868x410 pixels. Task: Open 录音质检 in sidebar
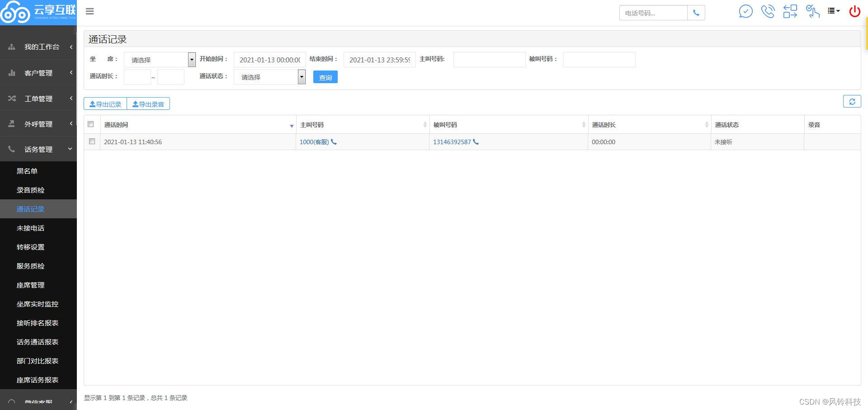pyautogui.click(x=38, y=190)
